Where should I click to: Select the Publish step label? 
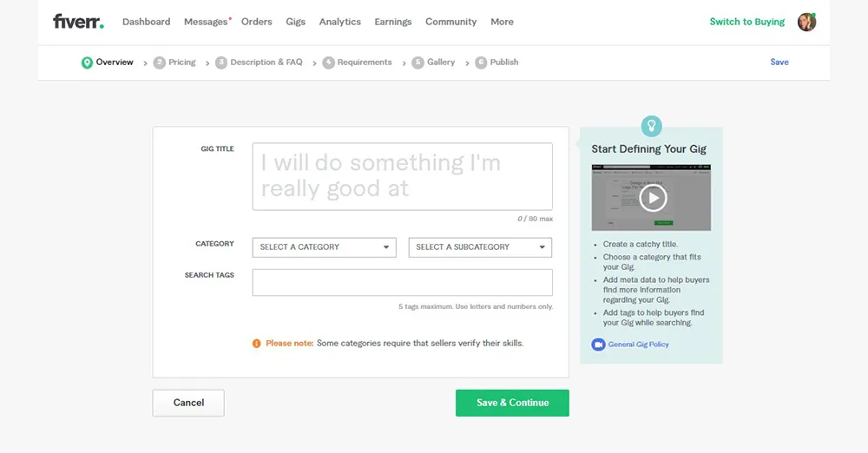(504, 62)
